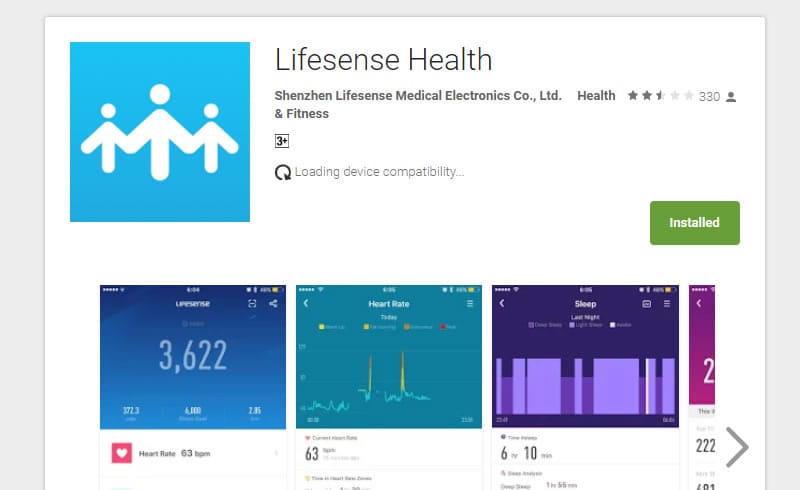
Task: Click the green Installed button
Action: 694,223
